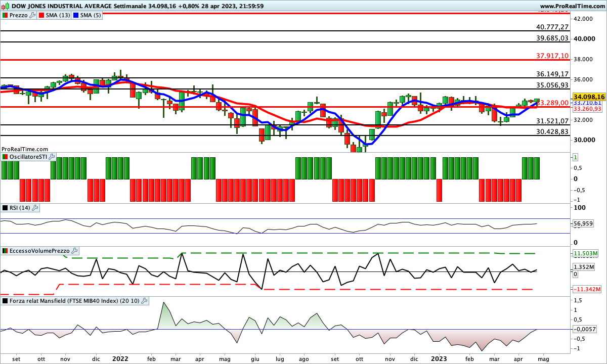This screenshot has width=607, height=364.
Task: Click the SMA (5) indicator label
Action: click(x=90, y=15)
